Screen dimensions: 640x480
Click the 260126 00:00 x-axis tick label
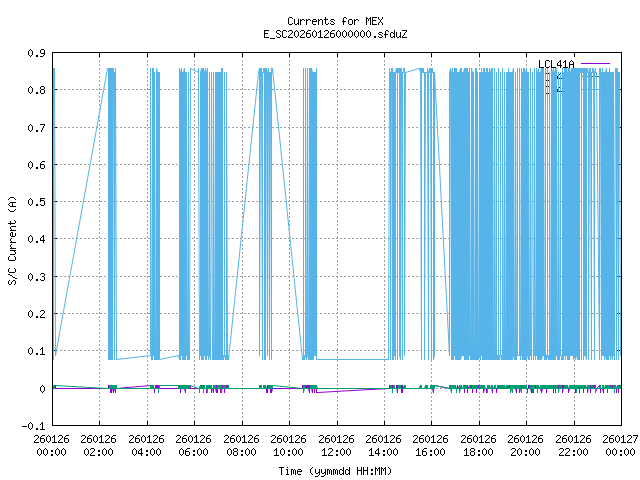coord(51,445)
